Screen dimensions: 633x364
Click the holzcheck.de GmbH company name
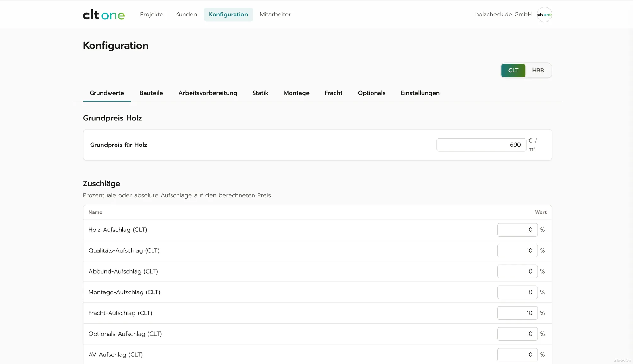[503, 15]
